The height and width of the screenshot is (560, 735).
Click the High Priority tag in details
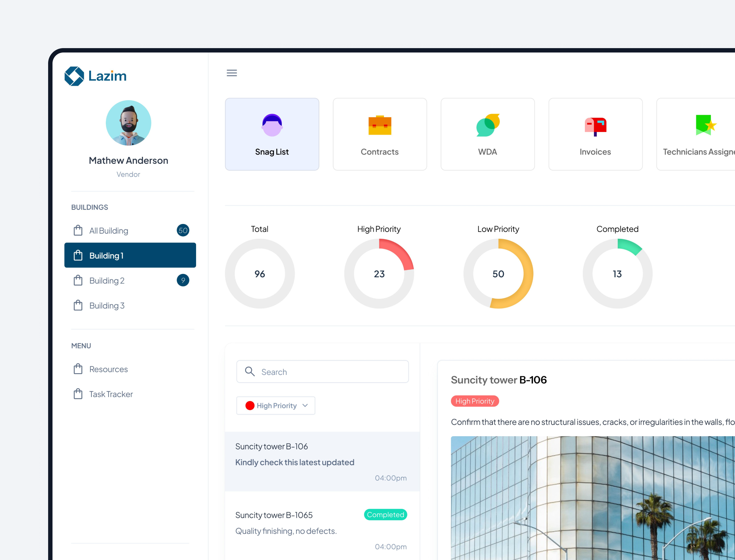(475, 401)
